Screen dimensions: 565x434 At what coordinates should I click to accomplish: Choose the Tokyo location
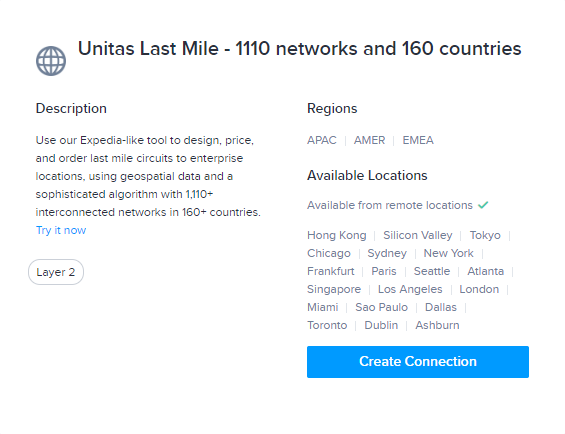[485, 235]
